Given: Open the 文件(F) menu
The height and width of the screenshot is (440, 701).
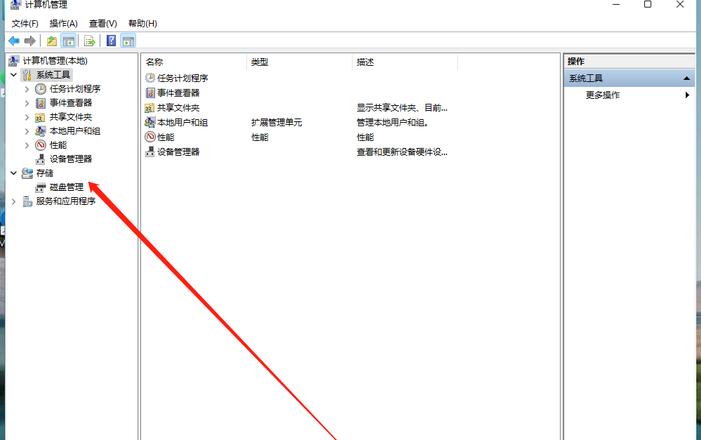Looking at the screenshot, I should coord(25,23).
